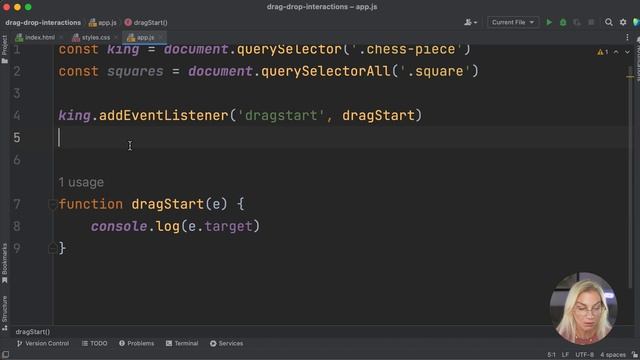
Task: Open the Services tool window
Action: (x=227, y=343)
